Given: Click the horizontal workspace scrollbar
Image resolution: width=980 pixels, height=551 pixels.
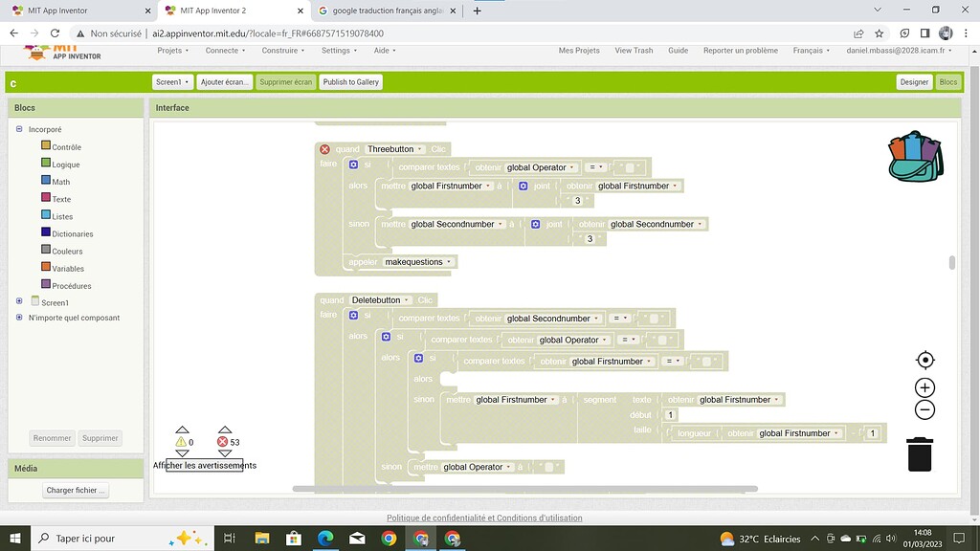Looking at the screenshot, I should (x=524, y=489).
